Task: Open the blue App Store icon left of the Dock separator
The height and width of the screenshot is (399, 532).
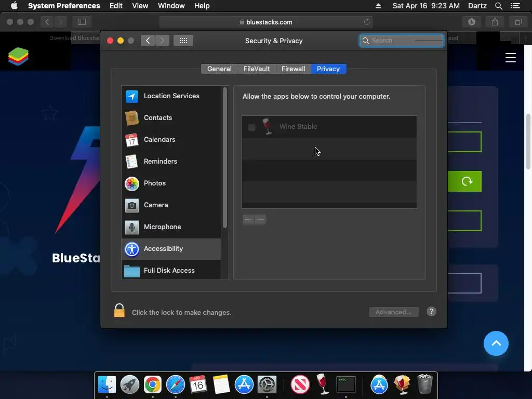Action: tap(244, 384)
